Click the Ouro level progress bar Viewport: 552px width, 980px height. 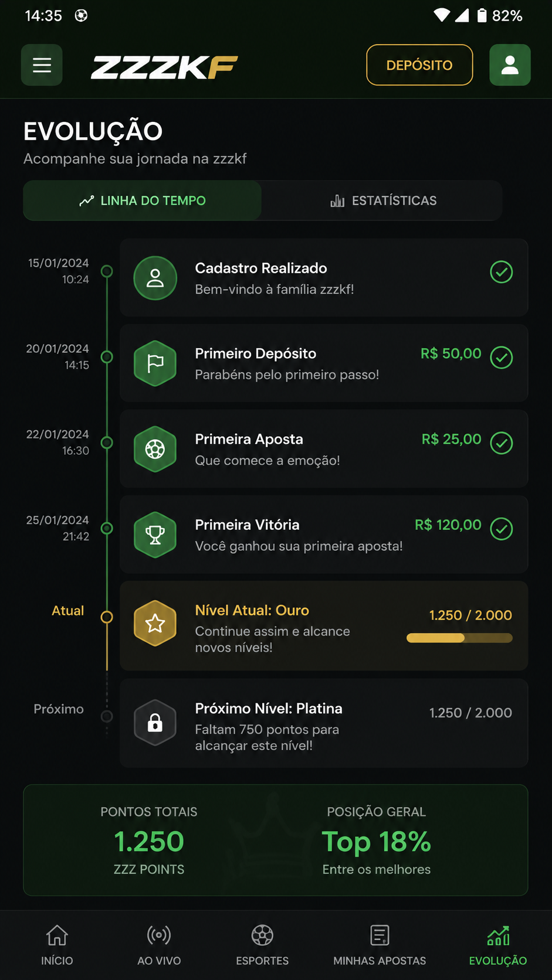coord(459,638)
